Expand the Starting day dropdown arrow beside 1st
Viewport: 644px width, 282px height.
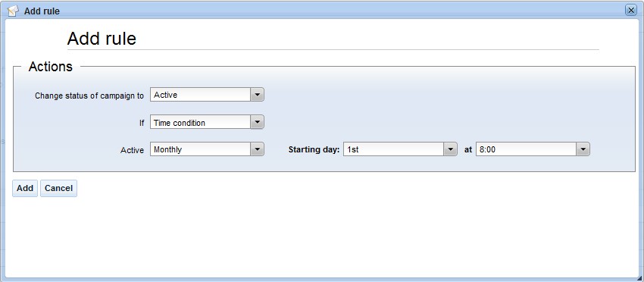click(x=450, y=149)
